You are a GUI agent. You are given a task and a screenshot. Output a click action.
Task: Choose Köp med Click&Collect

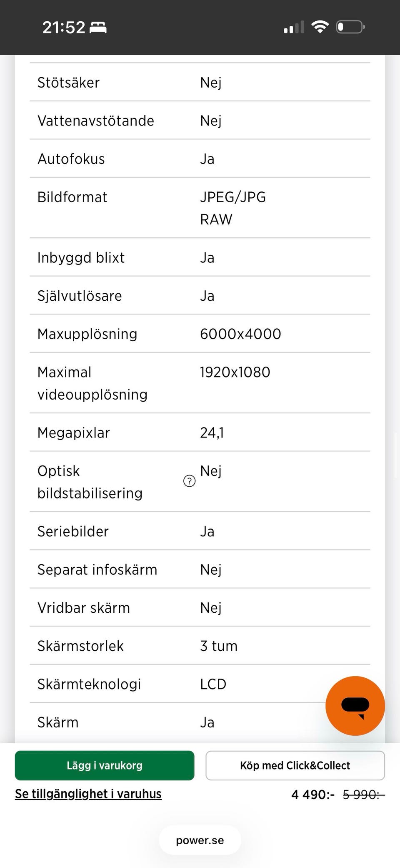(295, 765)
